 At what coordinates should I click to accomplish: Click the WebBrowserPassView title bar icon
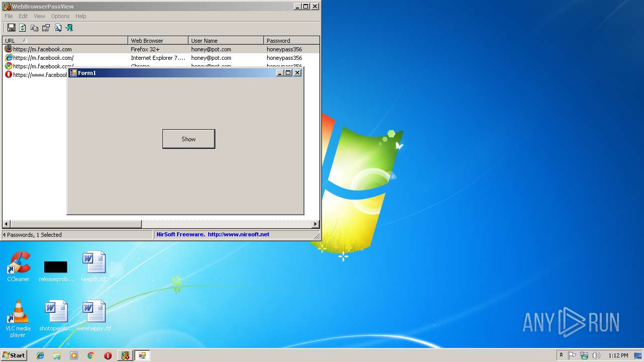(x=7, y=7)
